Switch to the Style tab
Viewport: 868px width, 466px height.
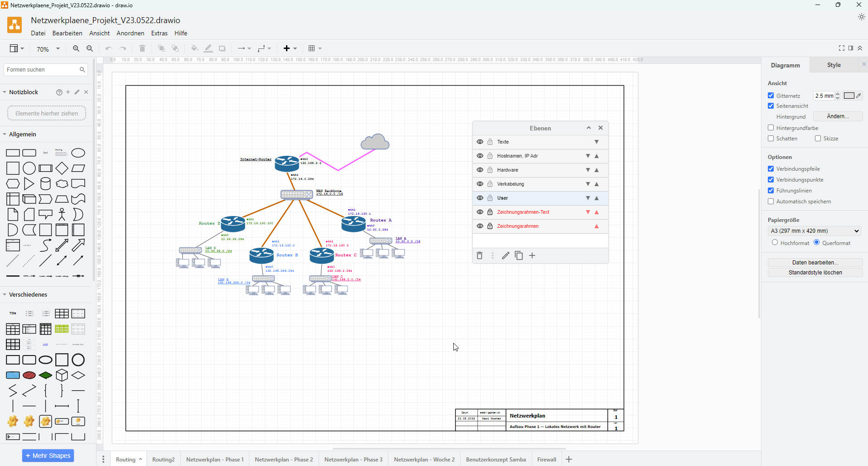(834, 65)
